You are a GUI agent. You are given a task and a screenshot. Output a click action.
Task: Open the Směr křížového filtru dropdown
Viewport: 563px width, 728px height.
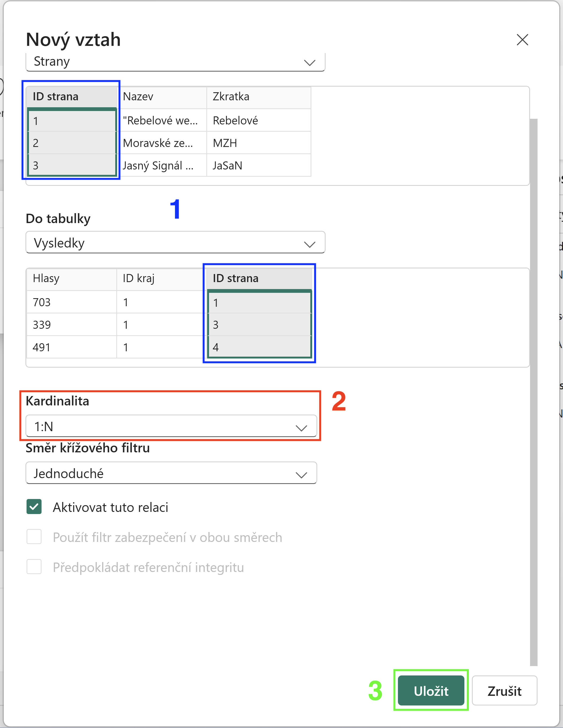tap(171, 473)
